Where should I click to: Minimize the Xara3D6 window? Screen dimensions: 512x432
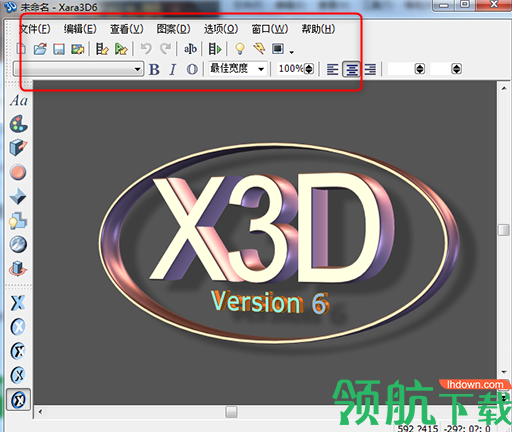pyautogui.click(x=444, y=5)
